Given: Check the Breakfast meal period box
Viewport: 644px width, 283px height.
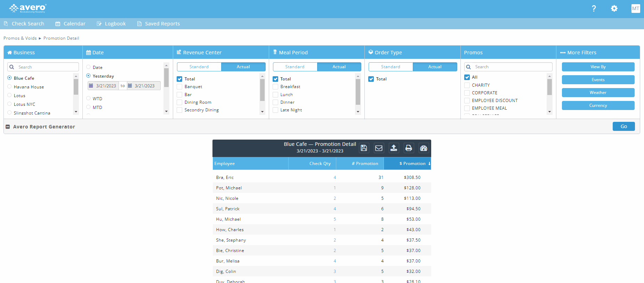Looking at the screenshot, I should (275, 87).
